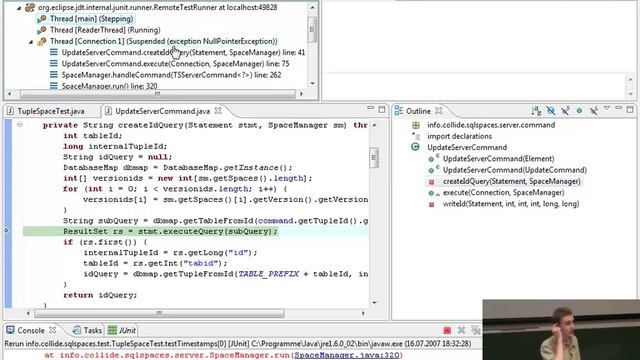640x360 pixels.
Task: Maximize the Outline view
Action: pyautogui.click(x=630, y=109)
